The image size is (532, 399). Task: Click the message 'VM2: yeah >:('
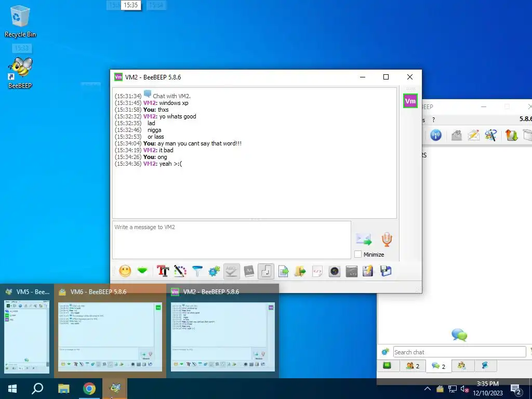pyautogui.click(x=163, y=164)
